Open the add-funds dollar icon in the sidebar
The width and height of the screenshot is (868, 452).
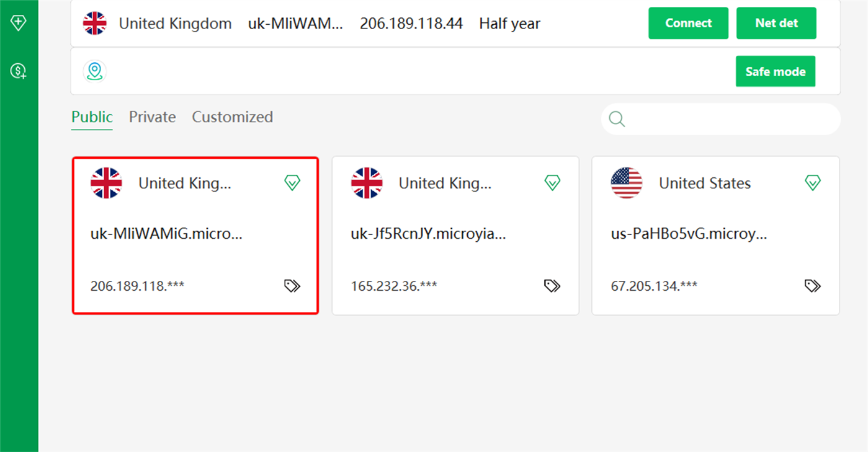click(19, 71)
